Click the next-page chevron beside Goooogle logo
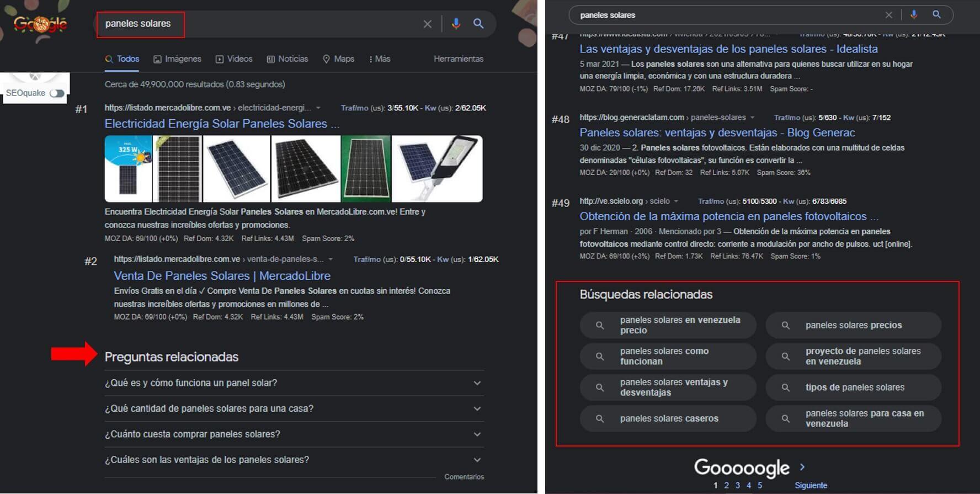Screen dimensions: 980x494 (802, 467)
